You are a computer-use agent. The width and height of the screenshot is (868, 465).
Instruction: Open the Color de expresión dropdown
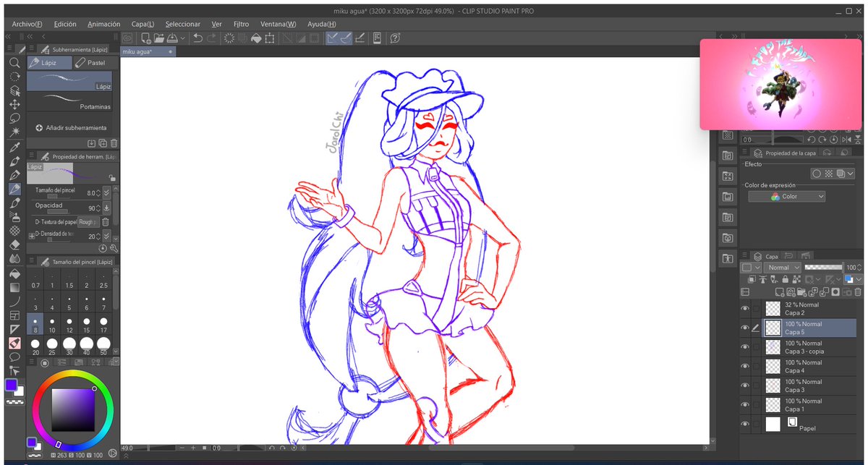[x=786, y=197]
